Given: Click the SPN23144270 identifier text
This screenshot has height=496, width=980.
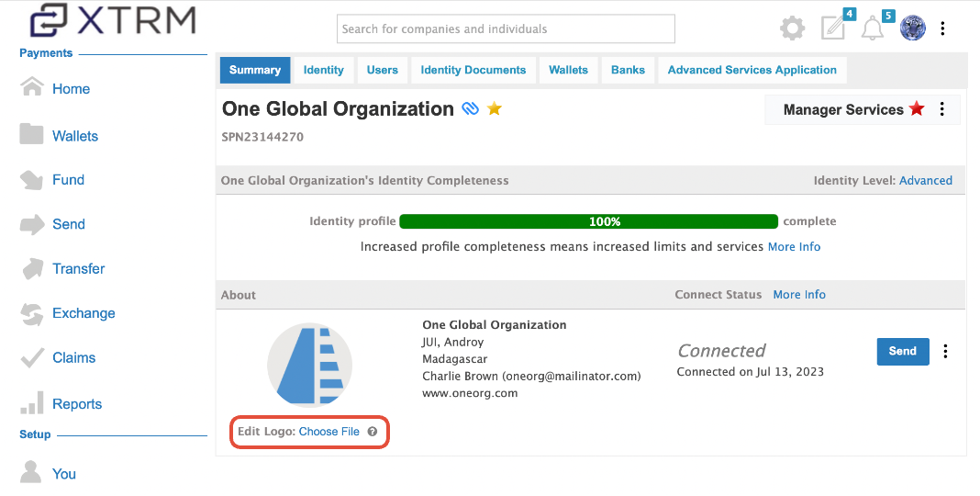Looking at the screenshot, I should click(262, 137).
